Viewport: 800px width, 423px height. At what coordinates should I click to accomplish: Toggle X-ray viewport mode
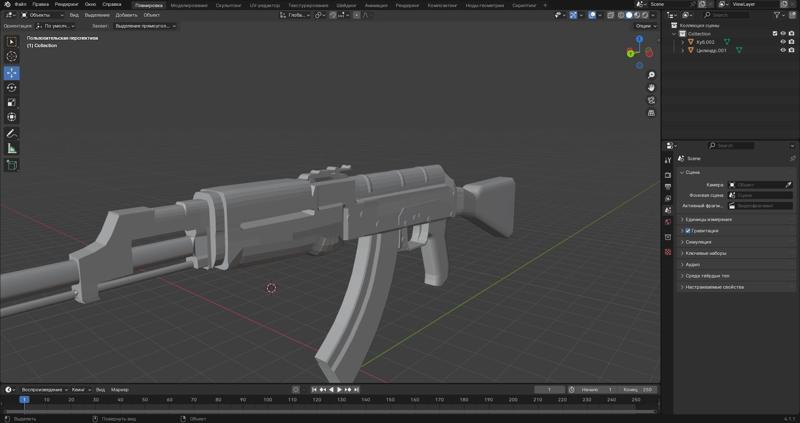pos(611,15)
